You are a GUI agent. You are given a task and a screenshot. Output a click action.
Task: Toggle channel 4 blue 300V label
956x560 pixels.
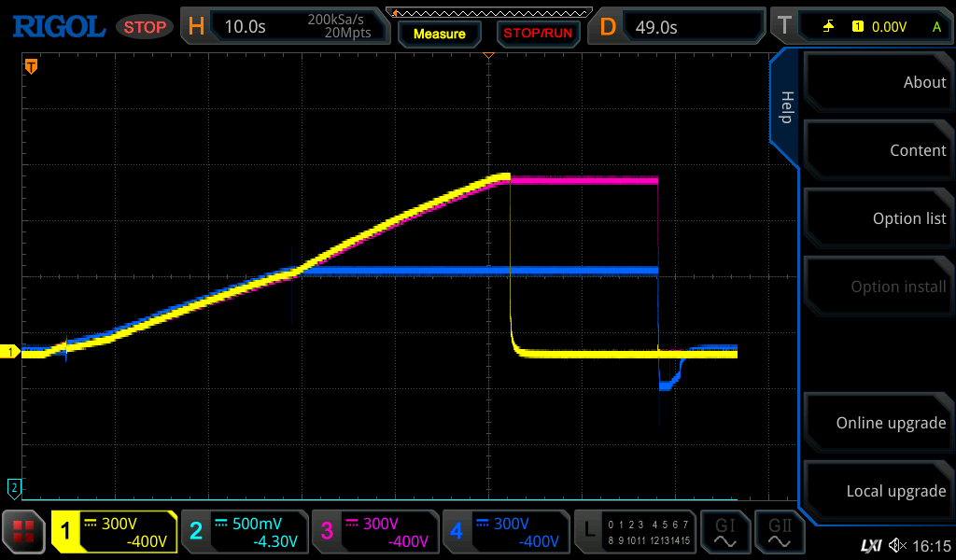tap(505, 532)
